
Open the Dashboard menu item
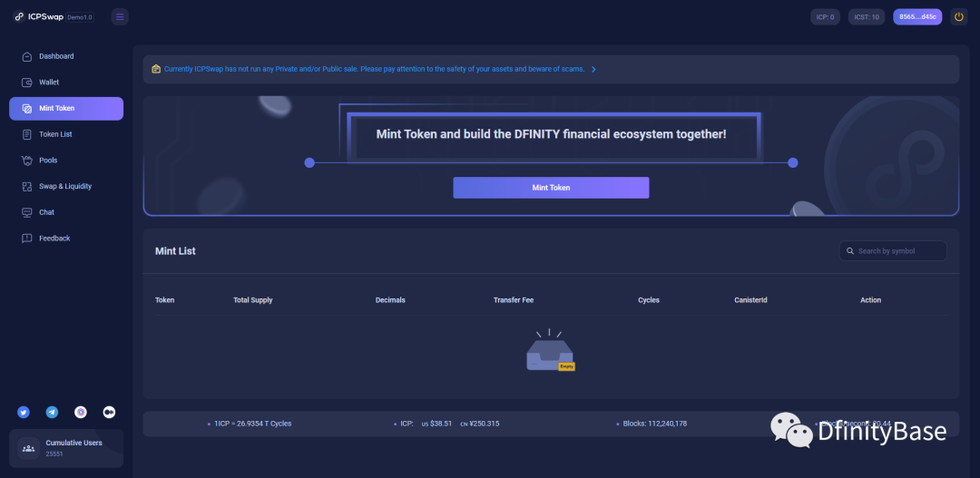tap(66, 56)
